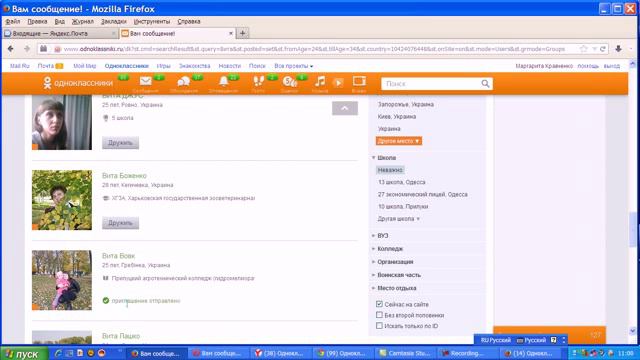Click the scroll-to-top arrow button

pos(345,108)
